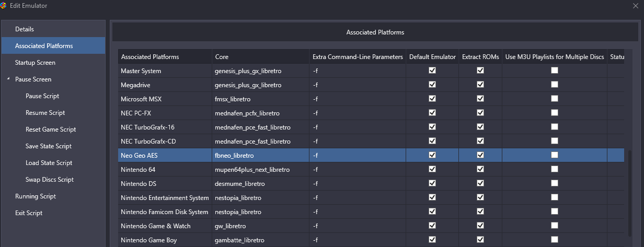Screen dimensions: 644x247
Task: Select the Nintendo DS platform cell
Action: click(x=165, y=184)
